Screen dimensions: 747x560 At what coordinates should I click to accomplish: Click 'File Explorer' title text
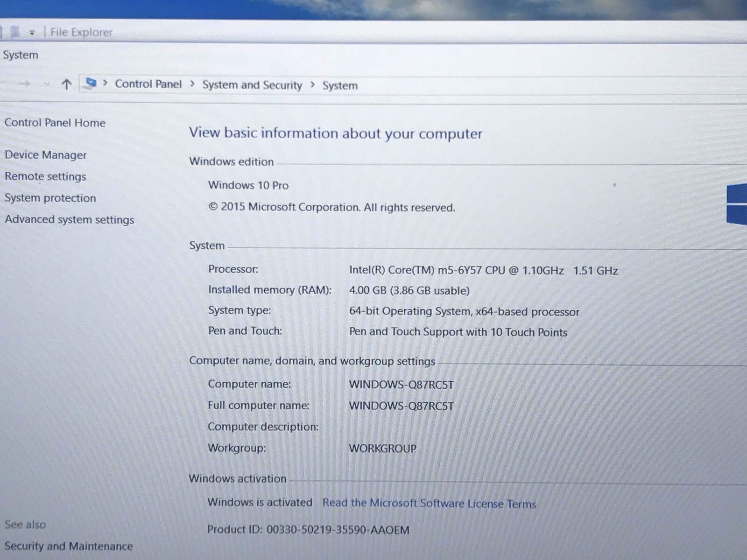82,32
